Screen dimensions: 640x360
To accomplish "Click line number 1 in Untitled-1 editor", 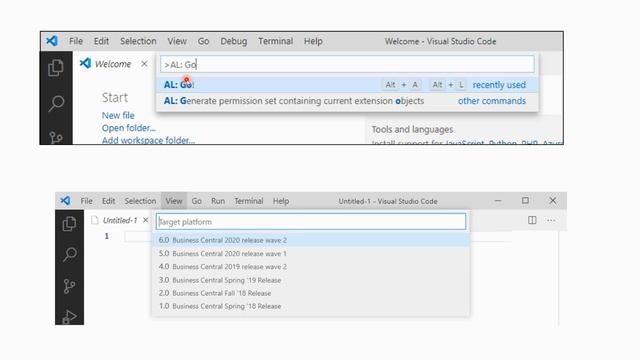I will (107, 236).
